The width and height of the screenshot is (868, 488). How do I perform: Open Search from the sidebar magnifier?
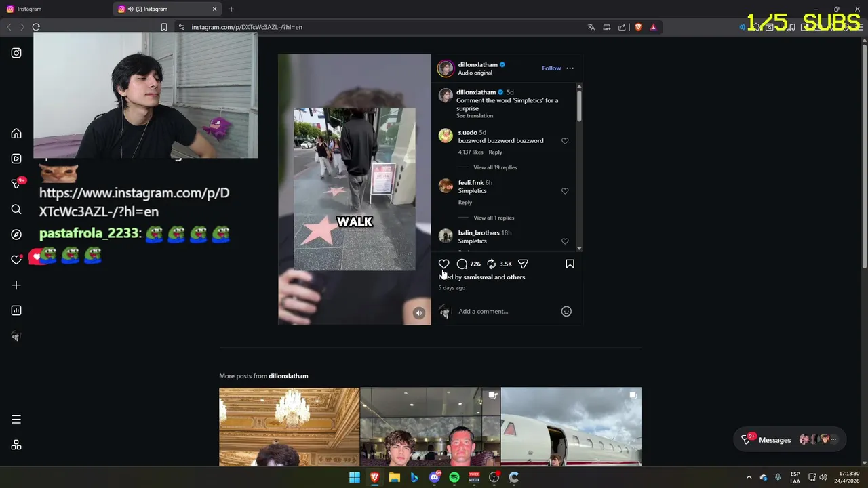pyautogui.click(x=16, y=209)
